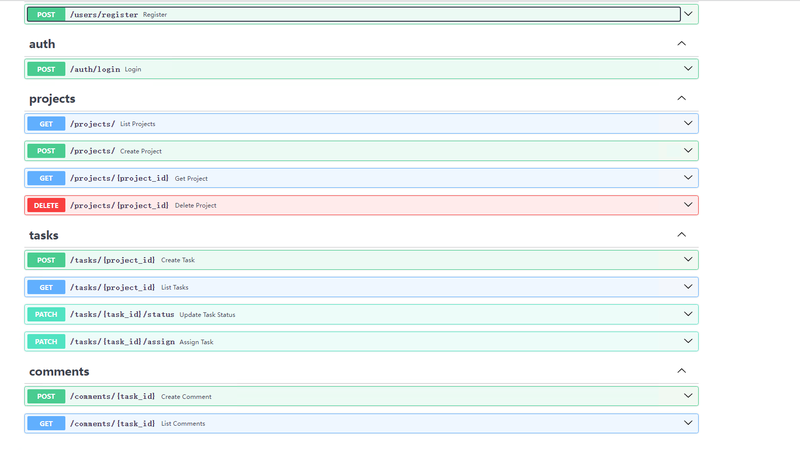Expand the Create Task row chevron
Viewport: 800px width, 450px height.
click(x=688, y=260)
